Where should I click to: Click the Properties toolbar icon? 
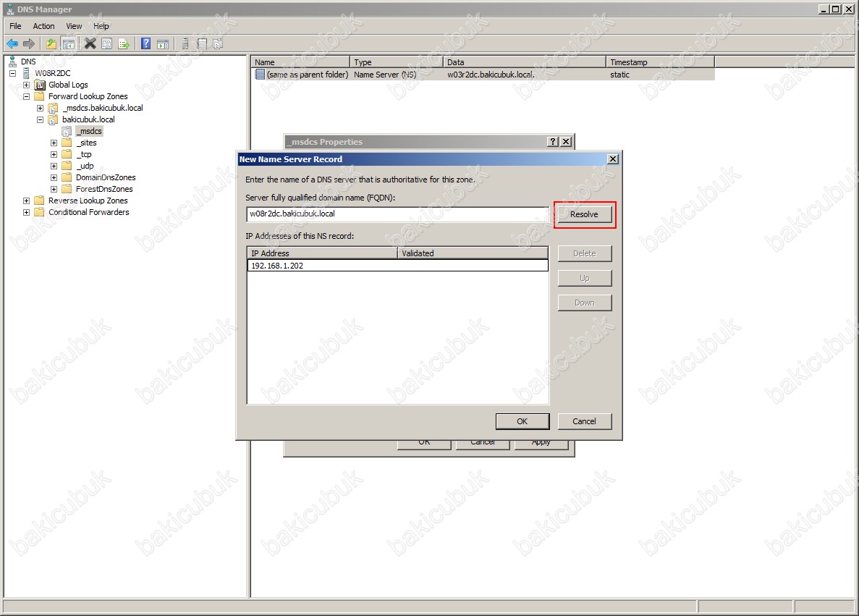tap(107, 44)
